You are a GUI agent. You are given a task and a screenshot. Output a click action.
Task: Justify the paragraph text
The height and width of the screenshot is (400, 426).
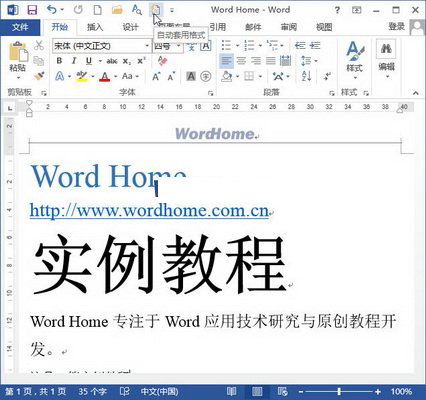coord(271,61)
